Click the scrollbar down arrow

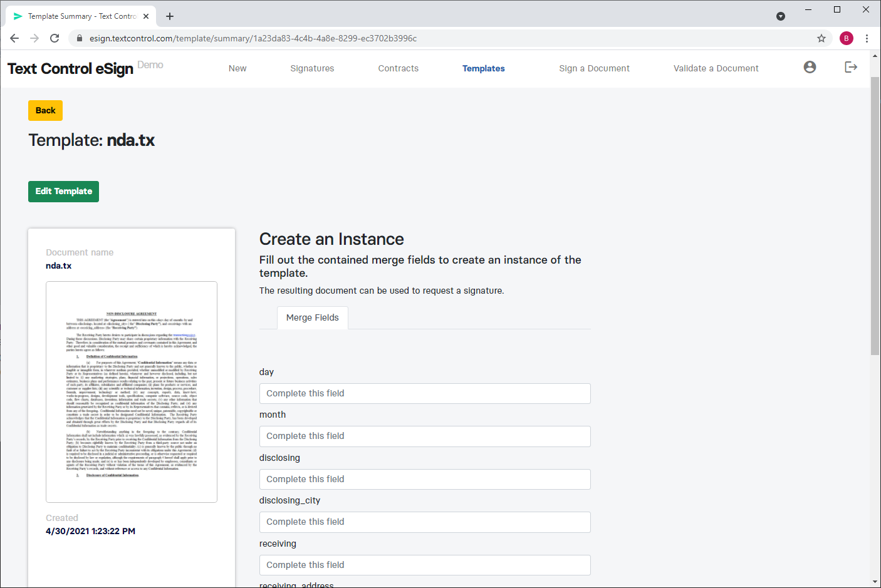[875, 582]
